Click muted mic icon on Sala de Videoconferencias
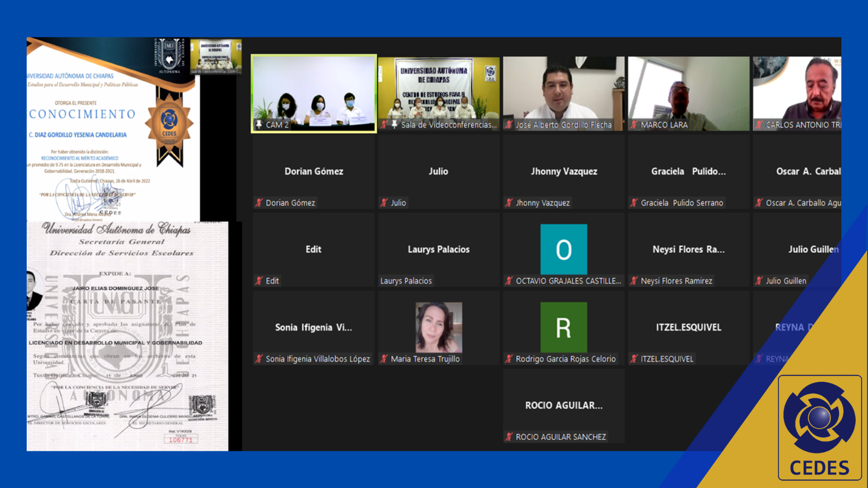 [384, 125]
